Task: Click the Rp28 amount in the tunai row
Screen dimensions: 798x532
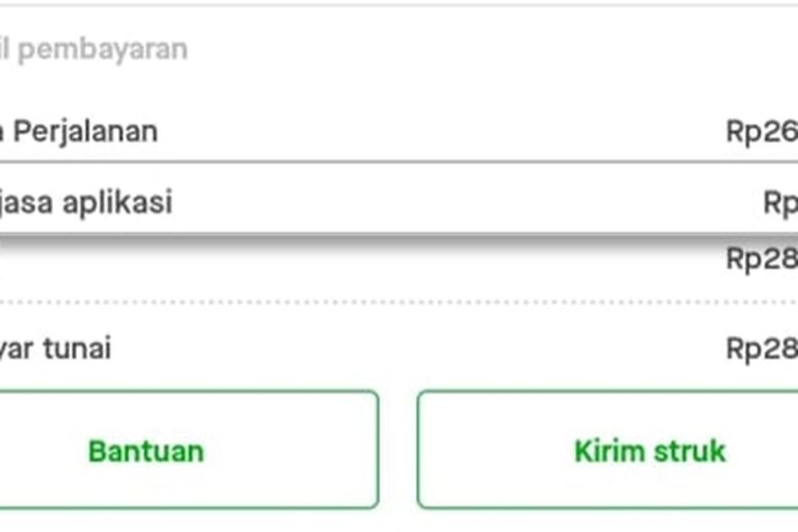Action: [x=761, y=349]
